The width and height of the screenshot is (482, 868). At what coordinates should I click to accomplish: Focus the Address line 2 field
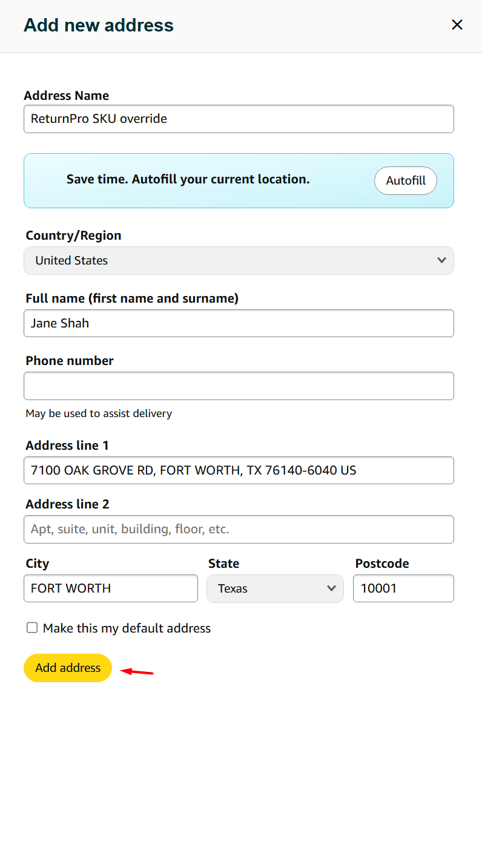pyautogui.click(x=239, y=529)
